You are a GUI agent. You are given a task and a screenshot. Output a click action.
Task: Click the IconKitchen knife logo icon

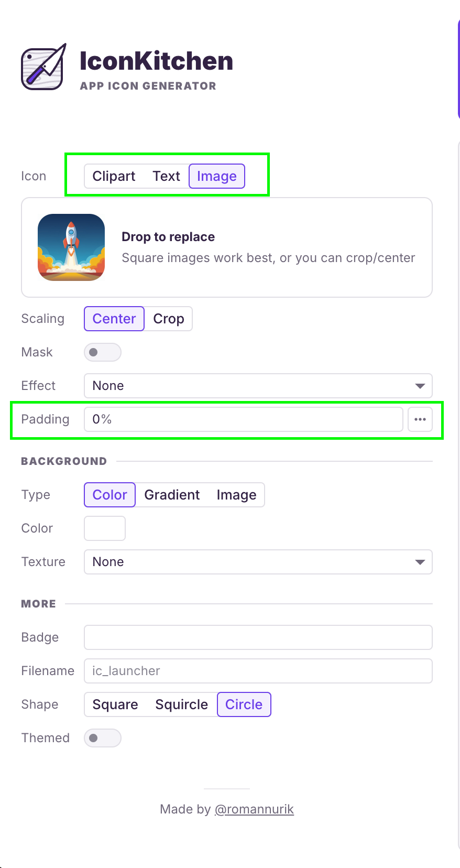44,65
